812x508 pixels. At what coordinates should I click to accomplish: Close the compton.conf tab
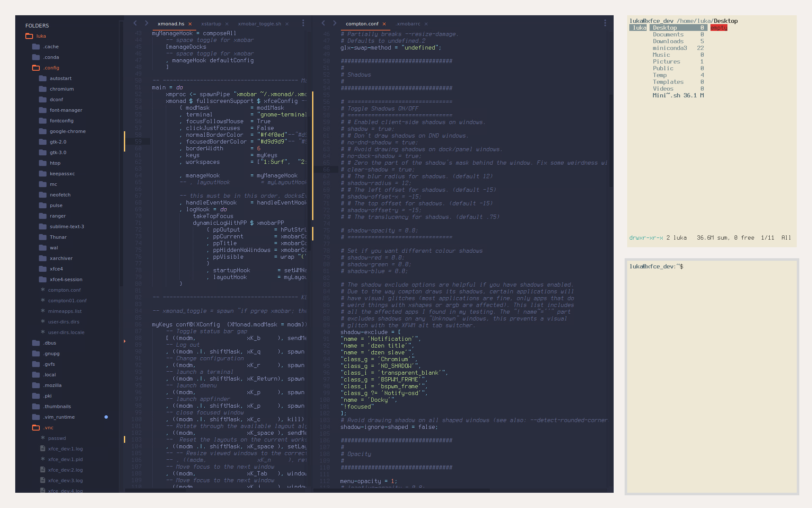(384, 24)
